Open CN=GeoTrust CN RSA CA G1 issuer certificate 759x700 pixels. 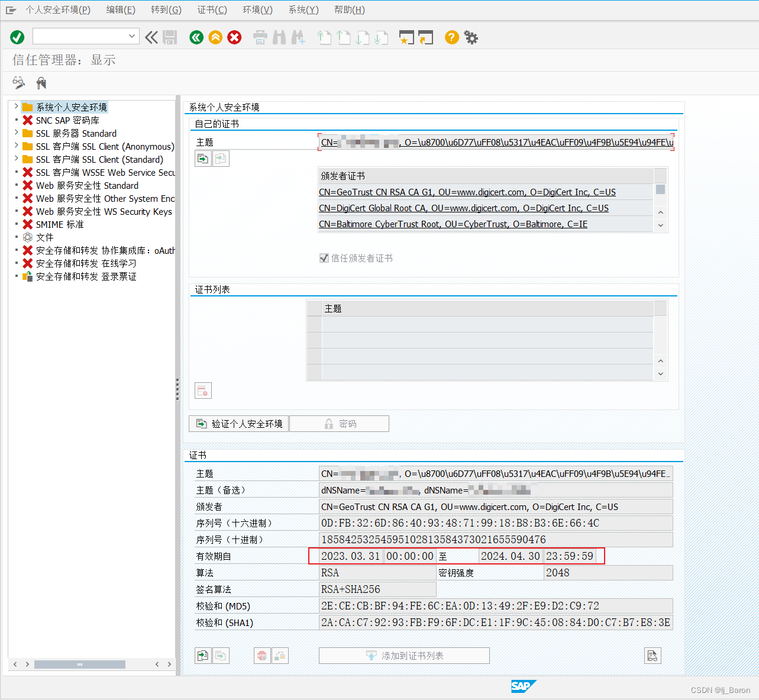point(467,192)
